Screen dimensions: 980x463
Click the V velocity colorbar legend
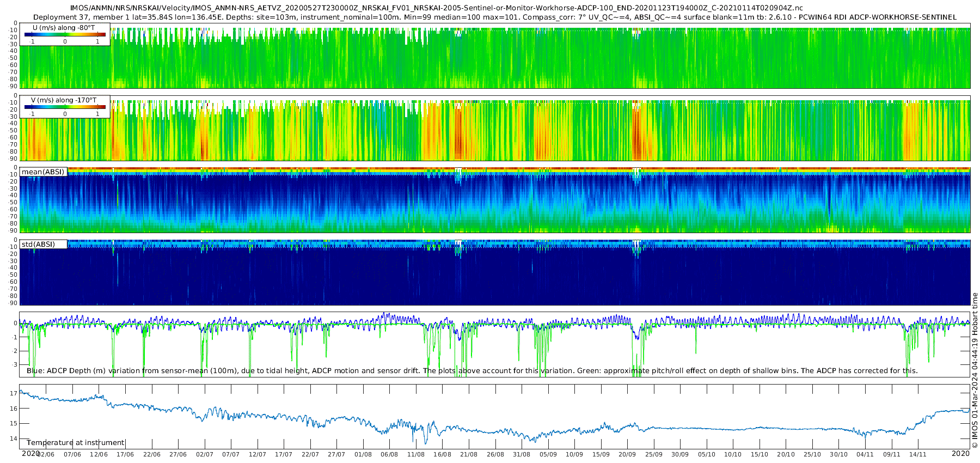65,107
